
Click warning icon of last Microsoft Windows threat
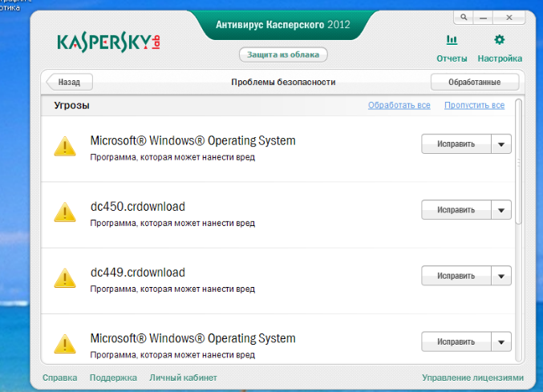pyautogui.click(x=65, y=344)
